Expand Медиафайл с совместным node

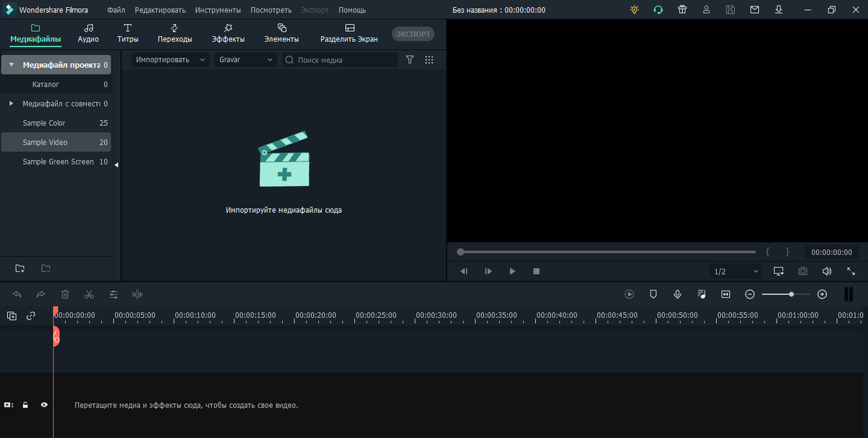[11, 104]
